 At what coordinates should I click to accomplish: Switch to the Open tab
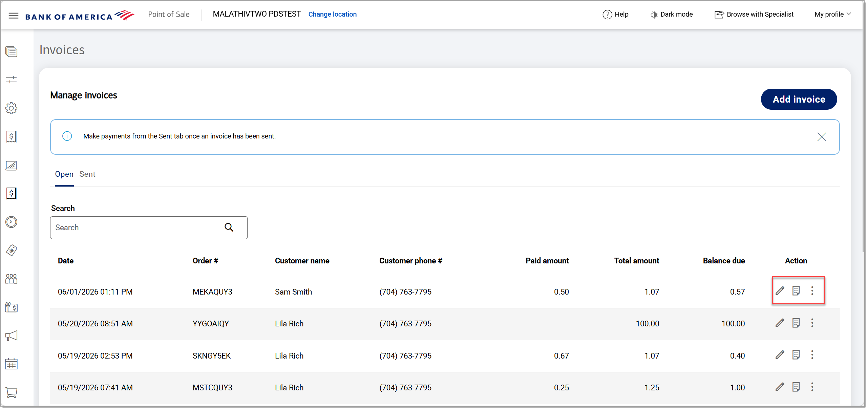click(64, 174)
